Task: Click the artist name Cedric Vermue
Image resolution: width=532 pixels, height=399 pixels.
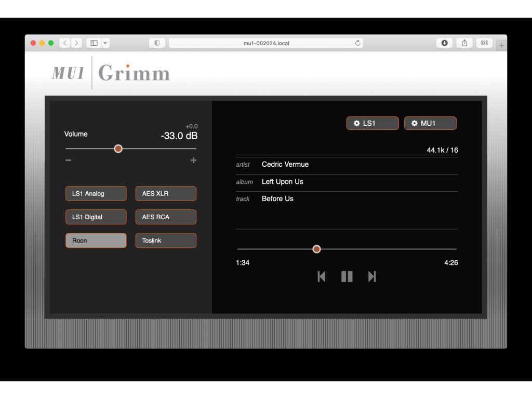Action: click(285, 164)
